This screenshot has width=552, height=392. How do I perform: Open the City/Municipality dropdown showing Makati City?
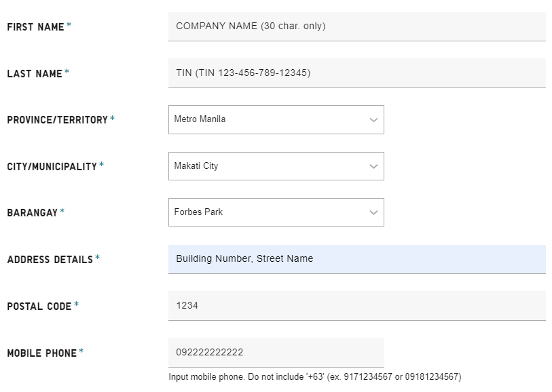268,166
